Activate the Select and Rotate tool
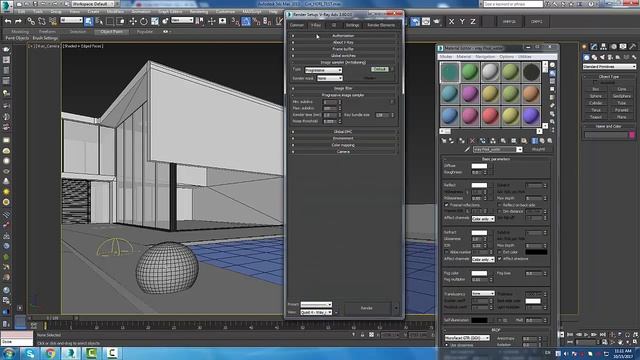Screen dimensions: 640x360 [x=144, y=21]
